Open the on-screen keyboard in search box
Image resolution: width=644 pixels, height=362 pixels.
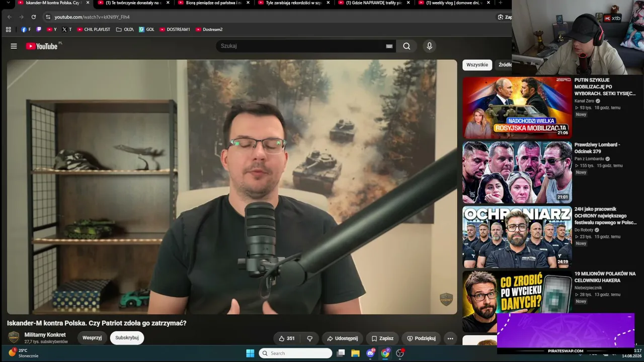point(389,46)
